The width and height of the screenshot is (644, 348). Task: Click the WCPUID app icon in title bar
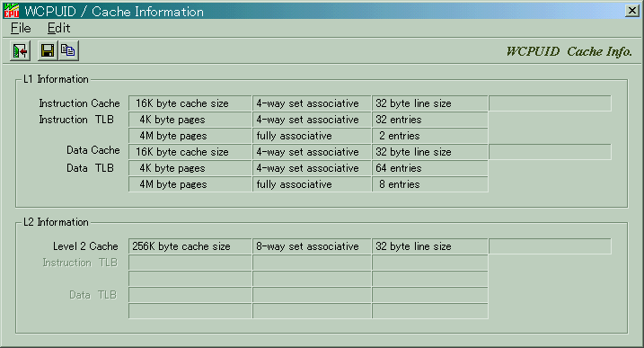click(x=12, y=11)
